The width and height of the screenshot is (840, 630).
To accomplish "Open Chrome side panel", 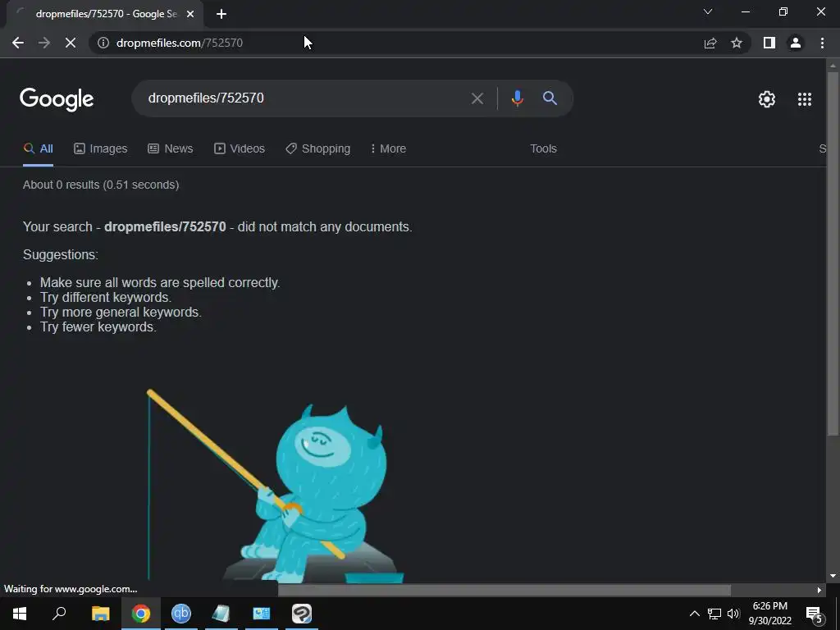I will click(x=769, y=43).
